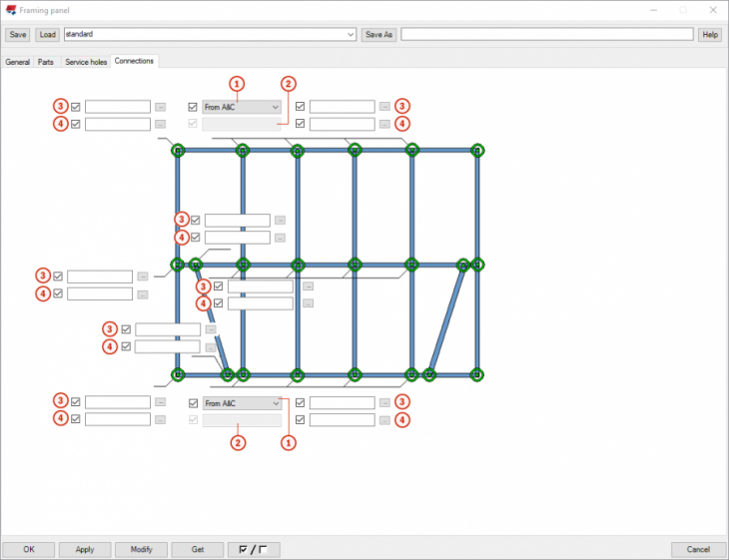Focus bottom-right corner first row text field

click(x=343, y=402)
